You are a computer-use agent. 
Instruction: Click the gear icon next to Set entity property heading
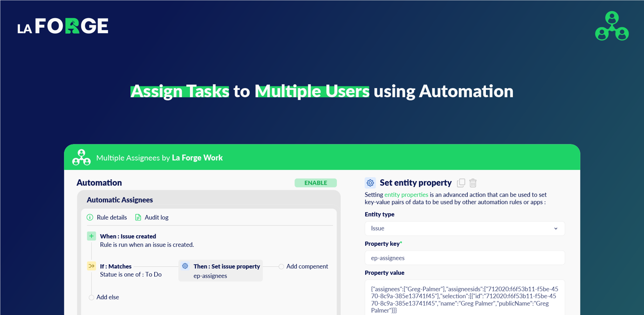tap(370, 183)
